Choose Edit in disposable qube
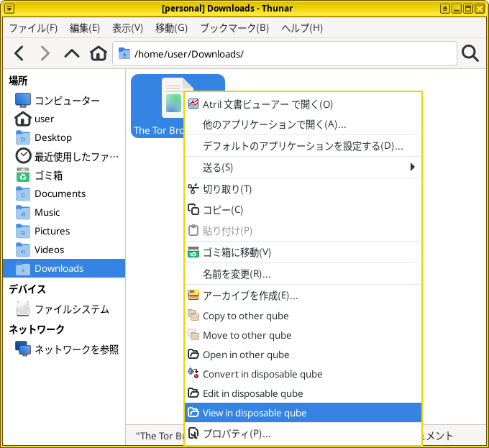 303,393
